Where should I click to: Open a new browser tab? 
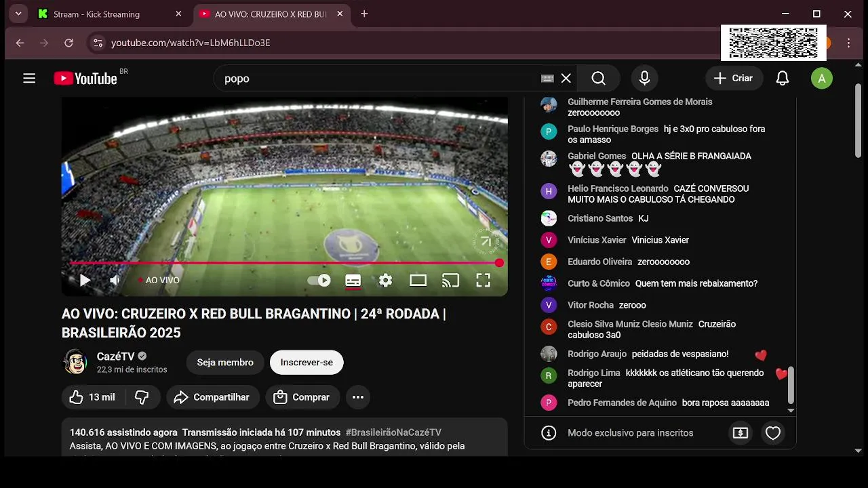point(364,14)
